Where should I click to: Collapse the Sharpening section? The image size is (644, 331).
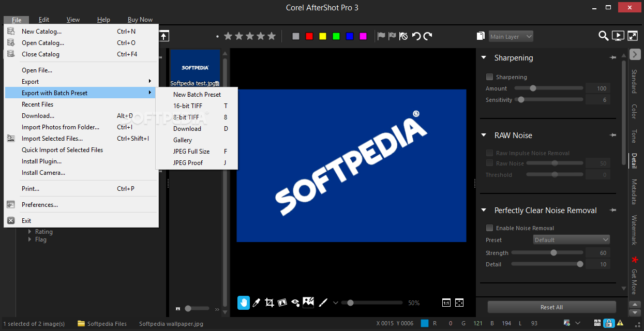484,57
